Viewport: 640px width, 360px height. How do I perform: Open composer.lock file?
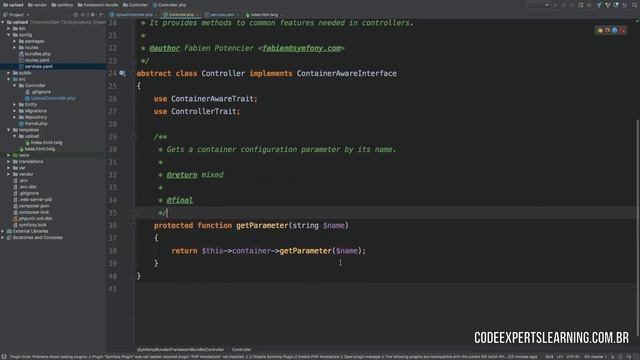pyautogui.click(x=33, y=212)
